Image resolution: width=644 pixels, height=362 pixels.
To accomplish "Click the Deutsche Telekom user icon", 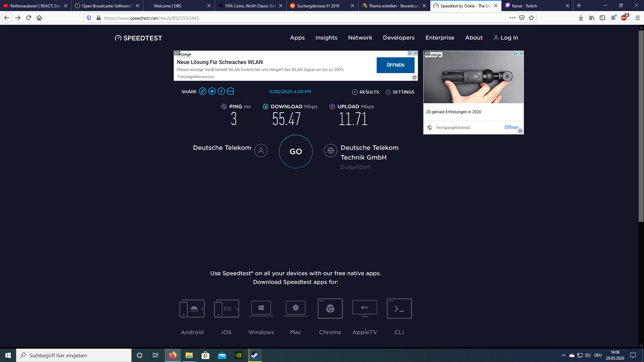I will 261,151.
